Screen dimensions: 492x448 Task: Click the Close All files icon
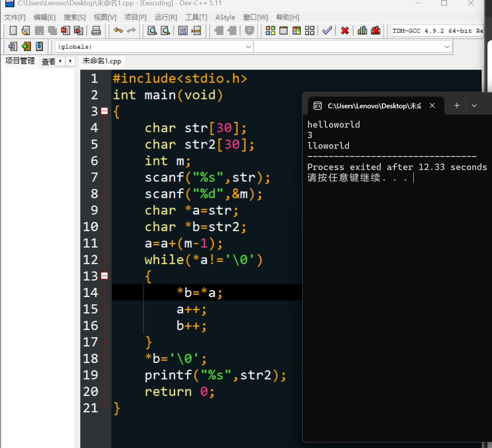click(79, 31)
